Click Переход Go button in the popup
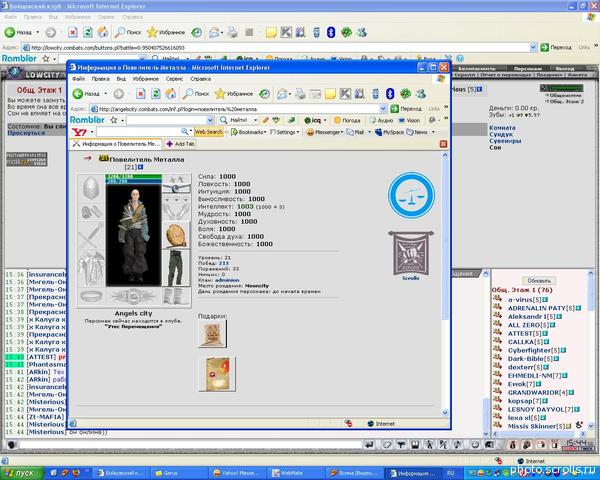Viewport: 600px width, 480px height. [x=406, y=109]
